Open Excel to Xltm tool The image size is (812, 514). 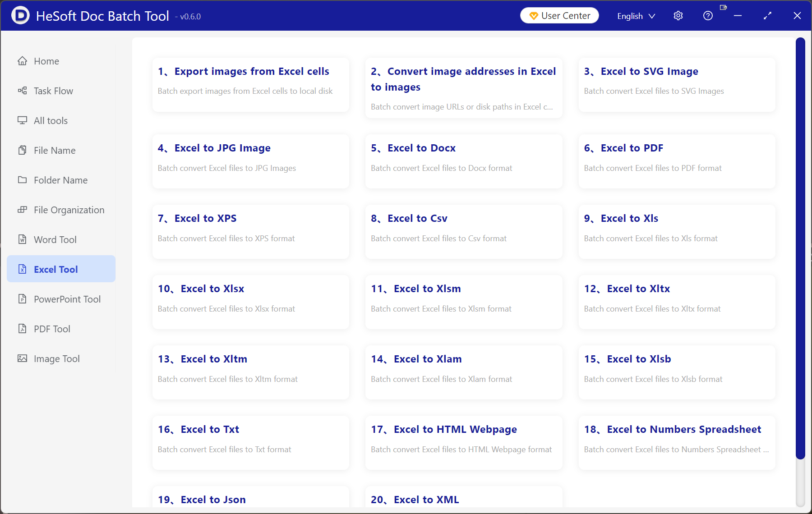[251, 372]
